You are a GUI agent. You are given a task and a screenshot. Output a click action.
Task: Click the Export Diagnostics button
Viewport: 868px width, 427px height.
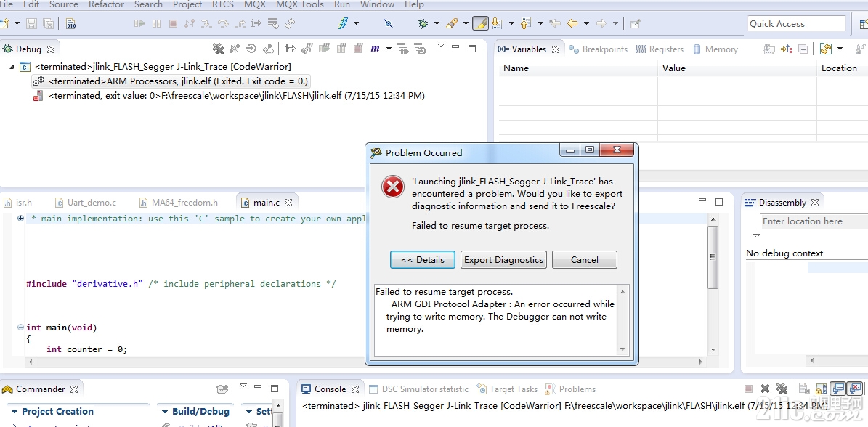point(504,259)
